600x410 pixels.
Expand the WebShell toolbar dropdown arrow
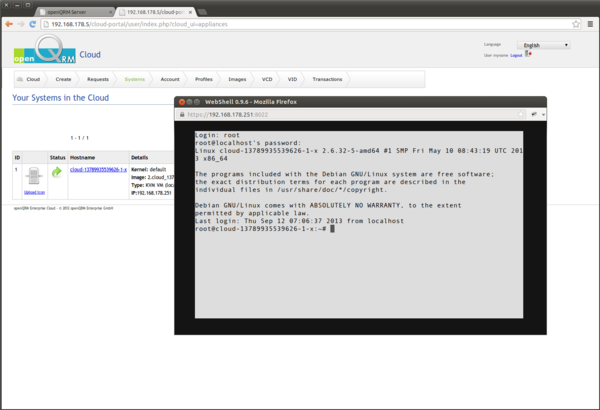pos(543,114)
